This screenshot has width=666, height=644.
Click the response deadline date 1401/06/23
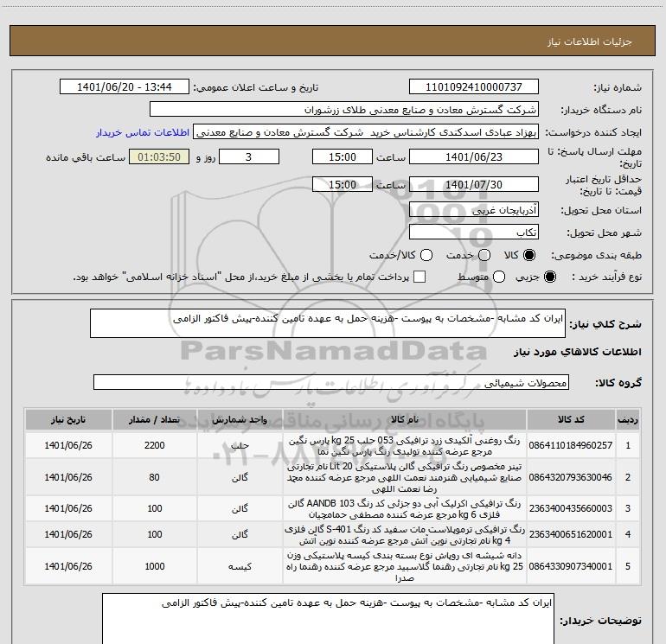tap(474, 156)
